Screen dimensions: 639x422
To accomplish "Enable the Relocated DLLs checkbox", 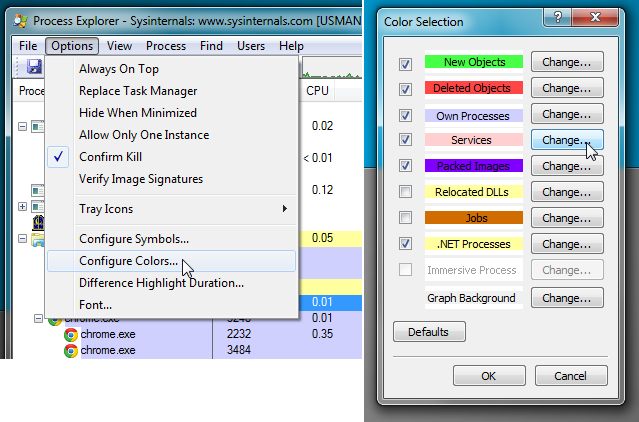I will click(405, 191).
